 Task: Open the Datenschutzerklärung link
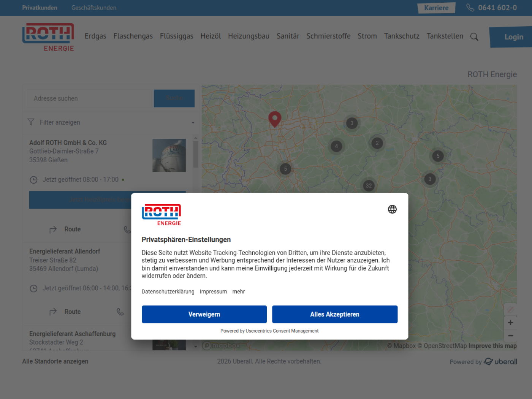click(168, 291)
